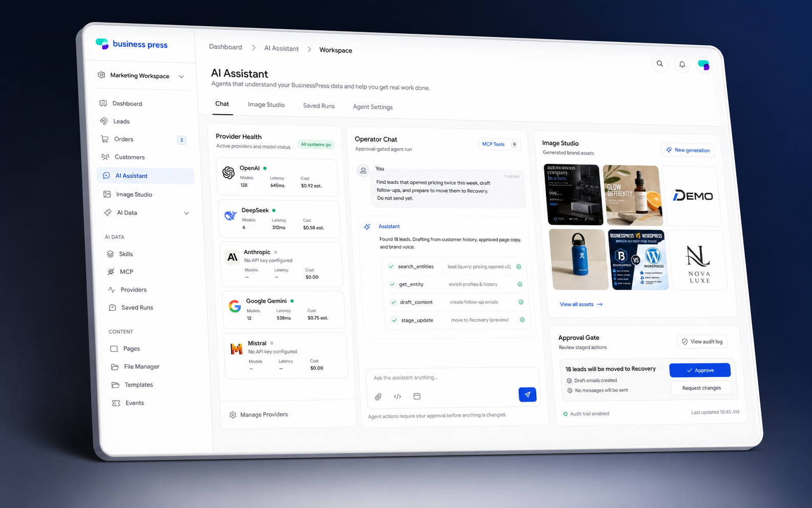The height and width of the screenshot is (508, 812).
Task: Click the All systems go status badge
Action: (316, 144)
